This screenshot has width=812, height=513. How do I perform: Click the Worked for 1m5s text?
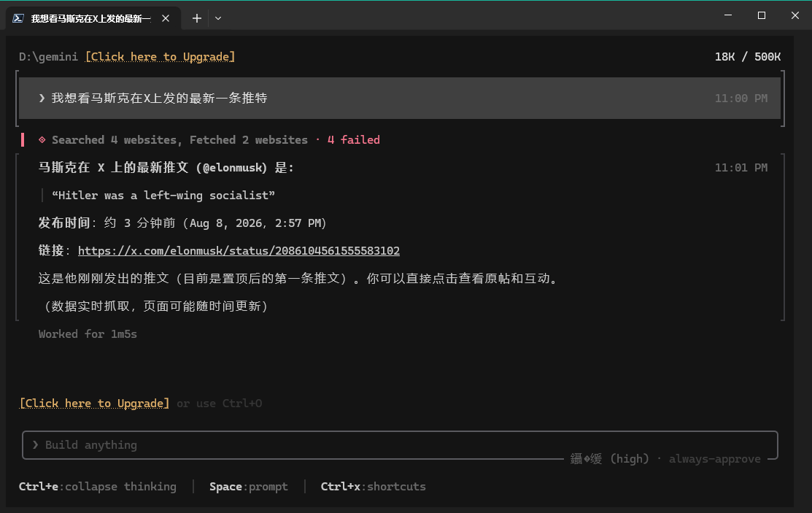(88, 334)
